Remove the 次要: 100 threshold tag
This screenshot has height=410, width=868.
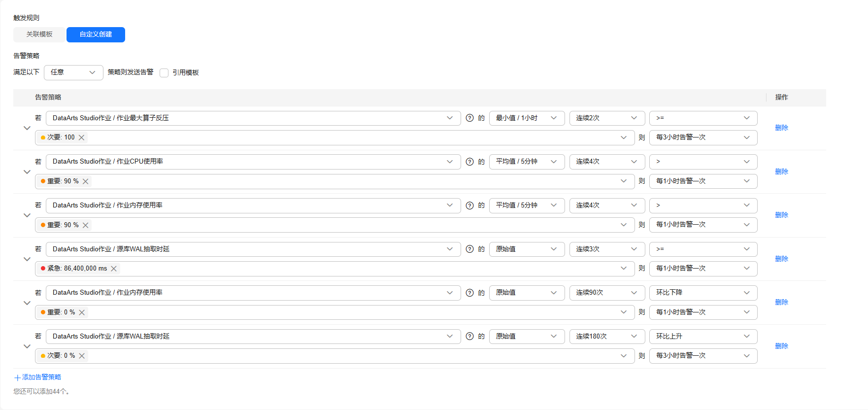pyautogui.click(x=82, y=137)
